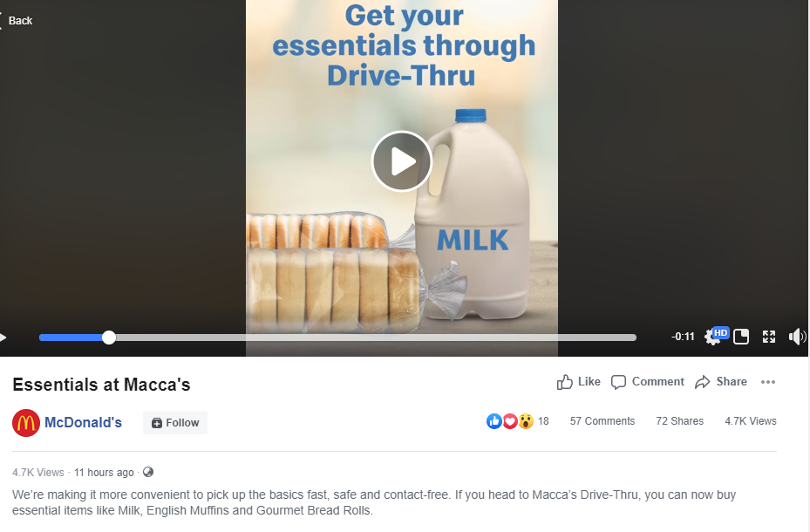View the 57 Comments
This screenshot has width=810, height=532.
pyautogui.click(x=602, y=420)
